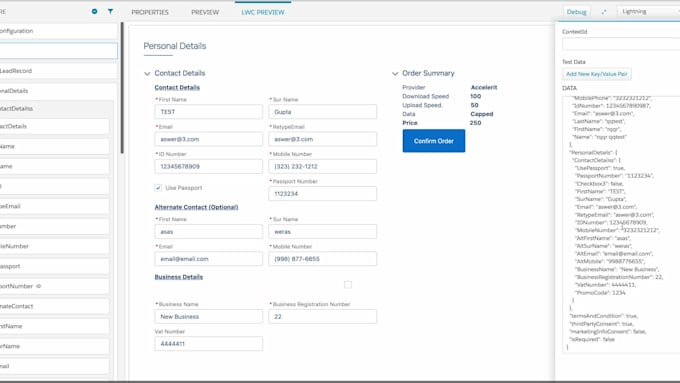Click the alternate Sur Name field containing weras
Image resolution: width=680 pixels, height=383 pixels.
322,232
